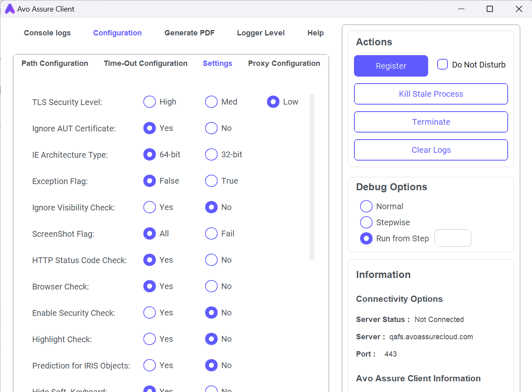Screen dimensions: 532x392
Task: Open the Logger Level menu
Action: [x=260, y=33]
